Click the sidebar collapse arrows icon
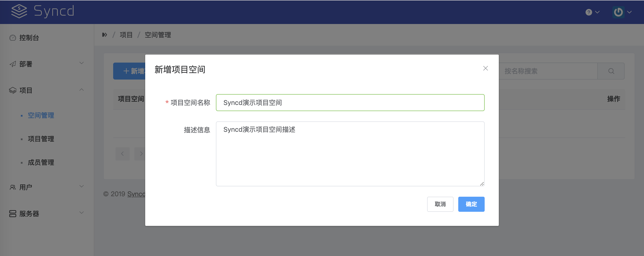 click(x=104, y=35)
